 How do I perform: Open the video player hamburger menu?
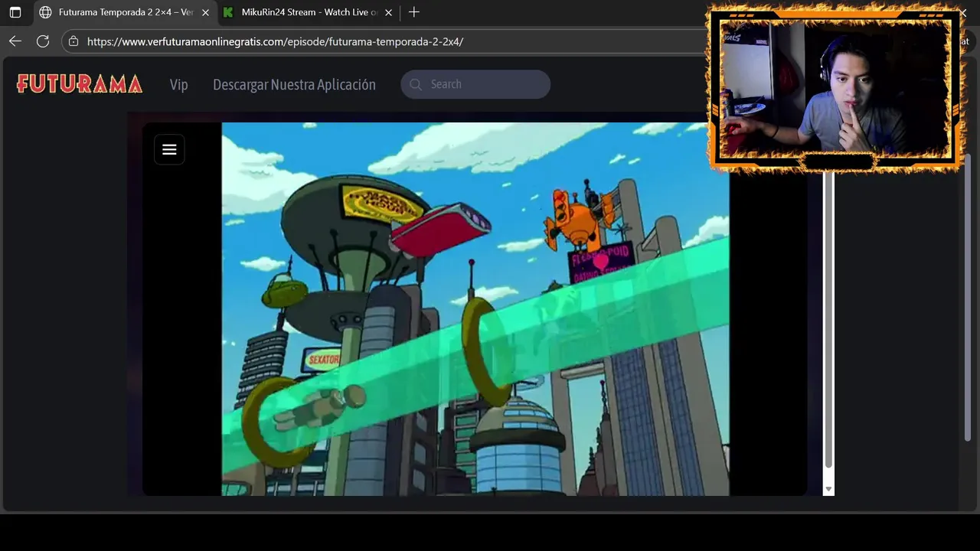[x=169, y=149]
